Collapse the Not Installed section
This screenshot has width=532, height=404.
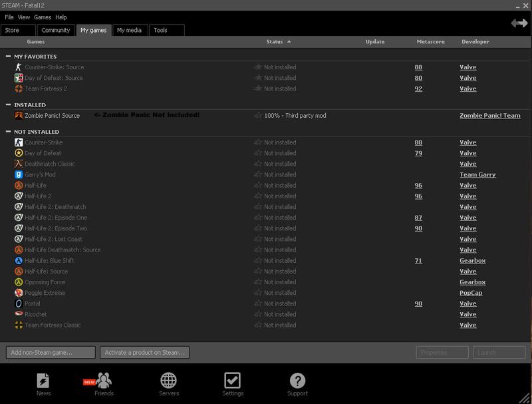8,132
